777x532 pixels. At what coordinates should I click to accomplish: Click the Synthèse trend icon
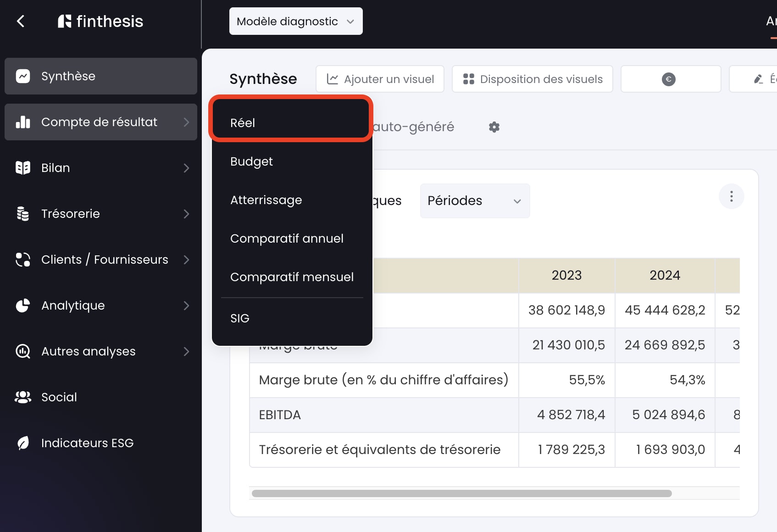(23, 76)
